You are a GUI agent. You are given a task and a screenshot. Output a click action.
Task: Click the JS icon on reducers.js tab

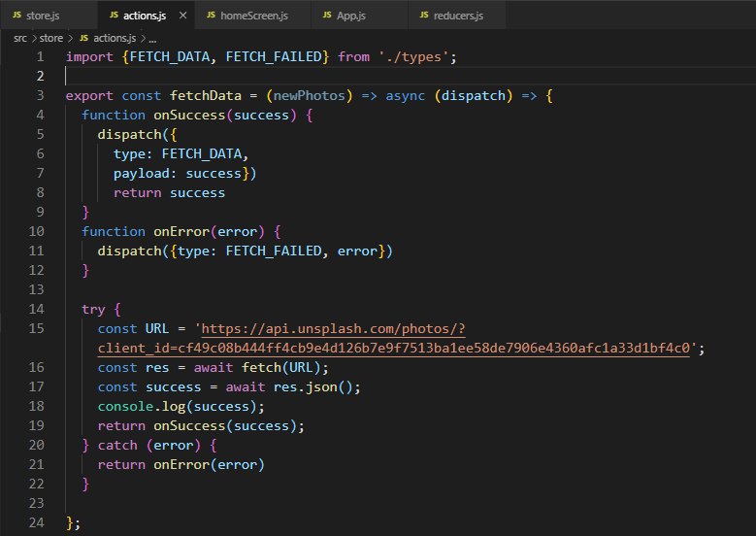(424, 15)
